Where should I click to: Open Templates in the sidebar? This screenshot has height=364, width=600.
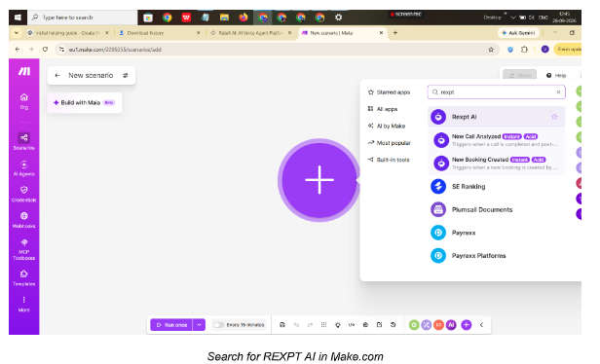[x=24, y=277]
